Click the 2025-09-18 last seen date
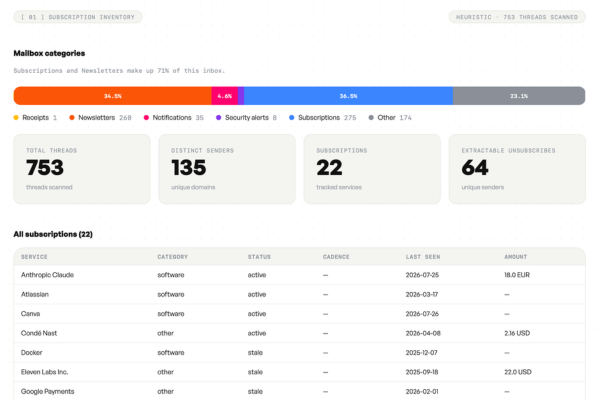 (422, 372)
